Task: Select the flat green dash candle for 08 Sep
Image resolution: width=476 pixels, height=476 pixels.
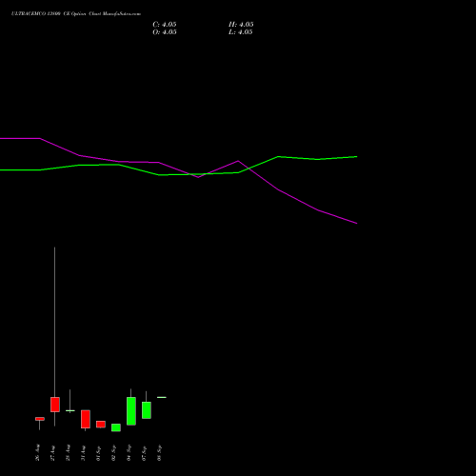Action: pyautogui.click(x=162, y=397)
